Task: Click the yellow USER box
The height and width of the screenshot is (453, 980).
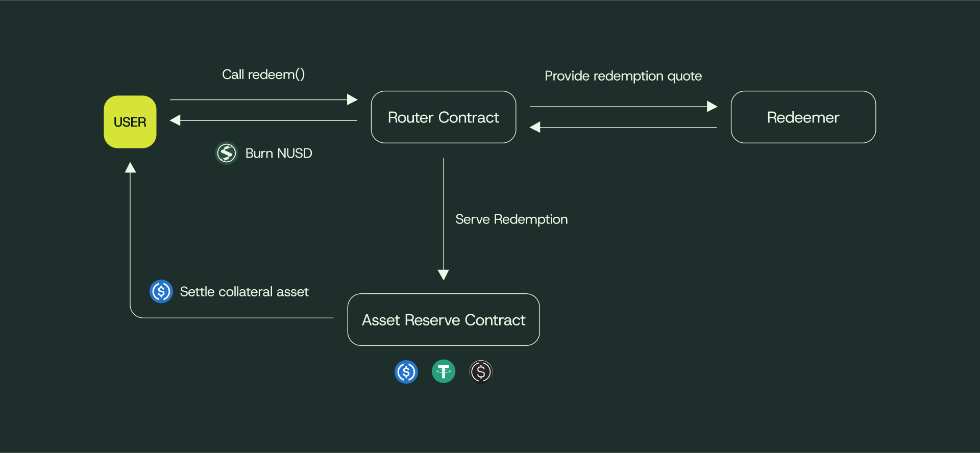Action: 130,122
